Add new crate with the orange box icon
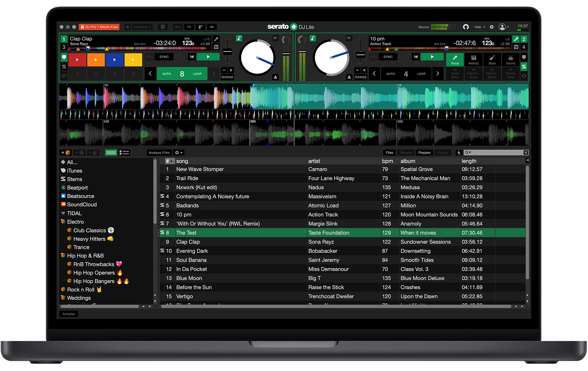 pyautogui.click(x=66, y=152)
